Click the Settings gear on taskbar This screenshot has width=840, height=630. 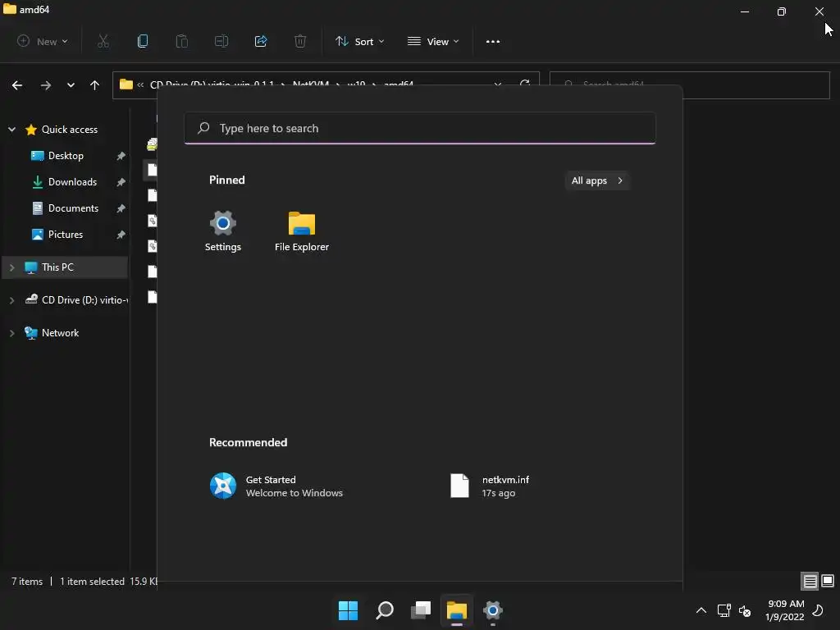[493, 610]
